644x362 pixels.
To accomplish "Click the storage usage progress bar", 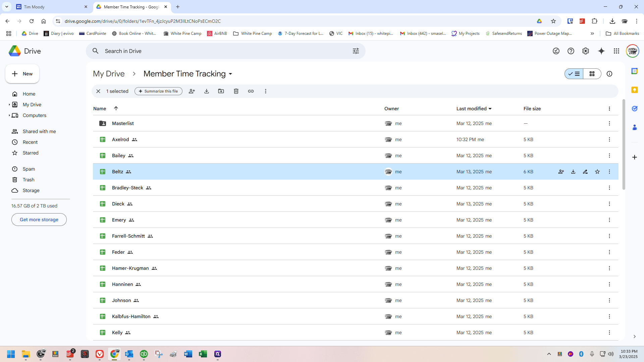I will point(41,199).
